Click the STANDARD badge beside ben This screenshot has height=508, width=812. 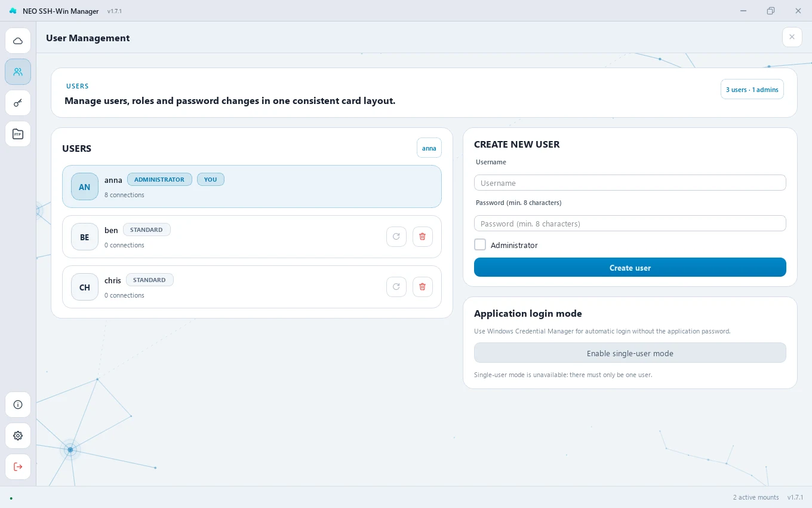147,229
